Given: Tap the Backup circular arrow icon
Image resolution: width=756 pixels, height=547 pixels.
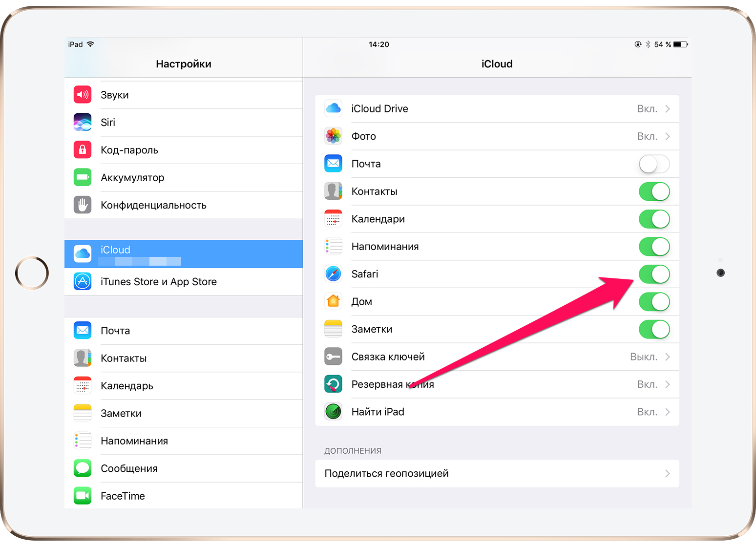Looking at the screenshot, I should click(x=334, y=384).
